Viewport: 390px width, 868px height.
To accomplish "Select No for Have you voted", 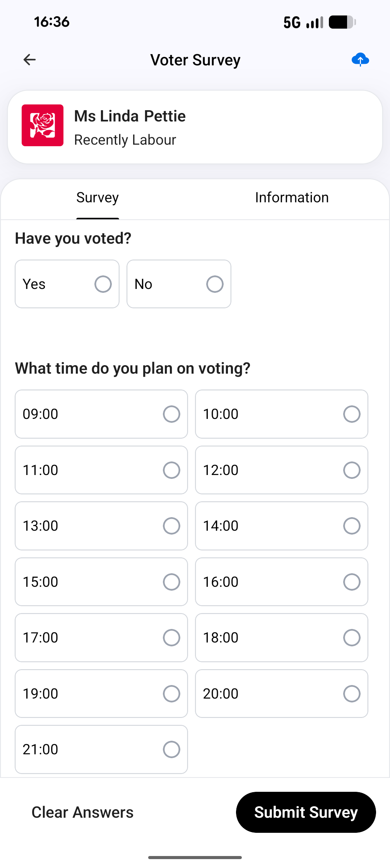I will (179, 284).
